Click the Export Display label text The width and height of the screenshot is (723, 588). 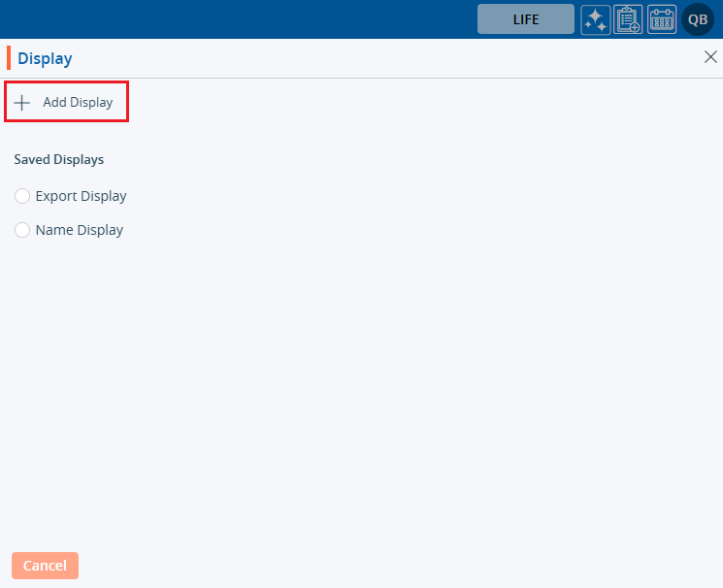81,196
